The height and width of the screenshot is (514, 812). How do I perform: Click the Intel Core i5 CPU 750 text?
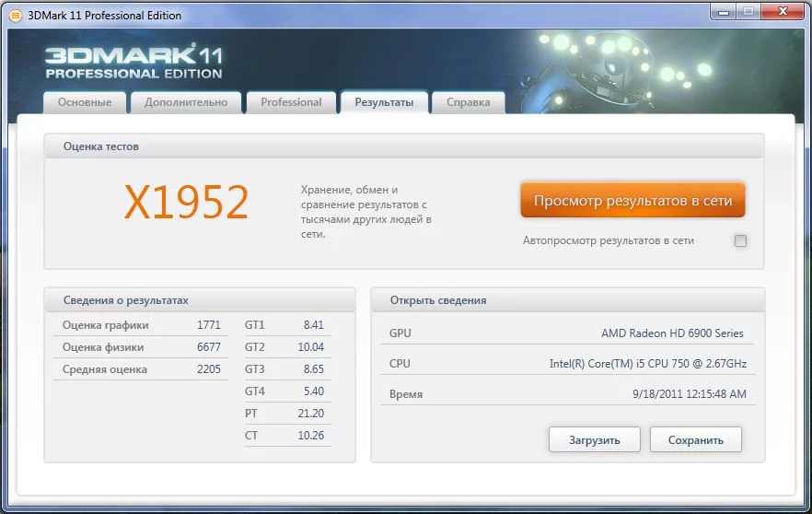click(648, 364)
